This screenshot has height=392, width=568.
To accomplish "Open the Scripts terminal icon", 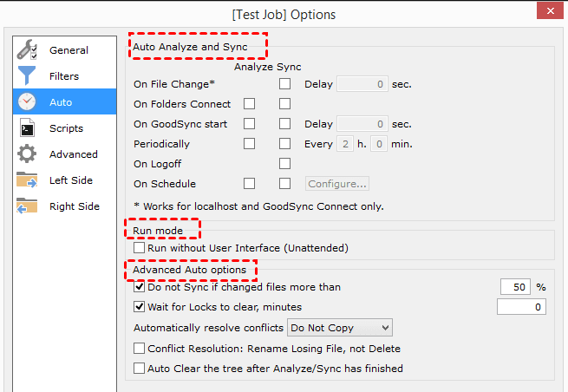I will point(28,128).
